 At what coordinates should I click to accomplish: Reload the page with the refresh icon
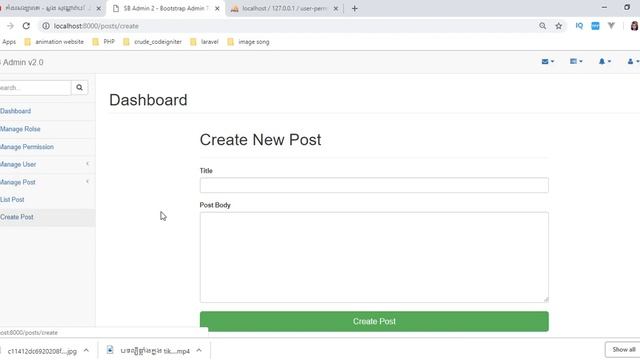(x=26, y=26)
